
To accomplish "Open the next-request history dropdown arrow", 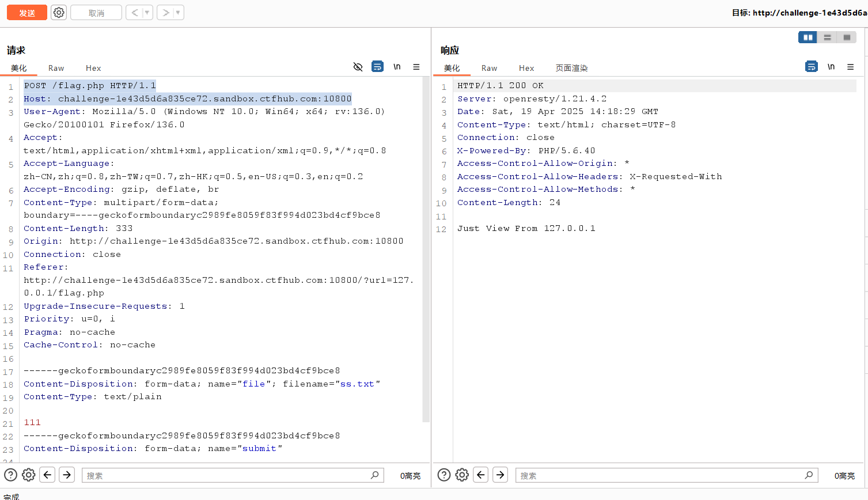I will [x=178, y=13].
